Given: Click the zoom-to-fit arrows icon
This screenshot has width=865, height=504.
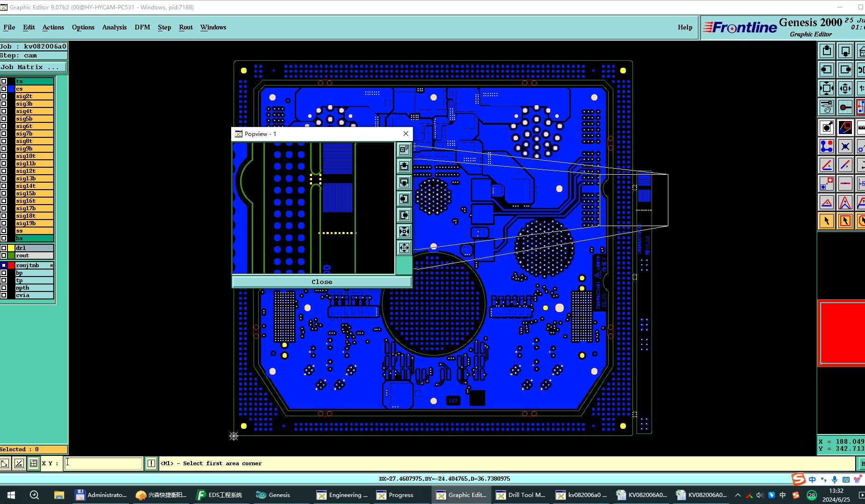Looking at the screenshot, I should point(826,88).
